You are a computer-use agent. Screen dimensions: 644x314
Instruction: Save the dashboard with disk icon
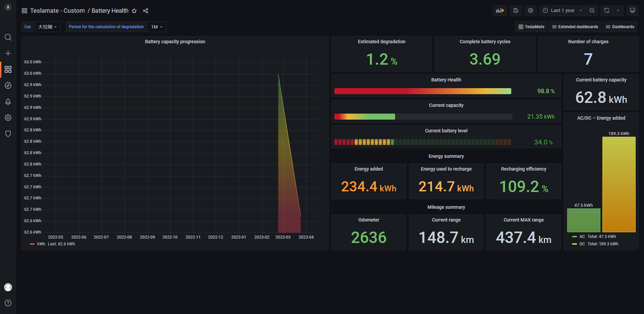click(516, 11)
